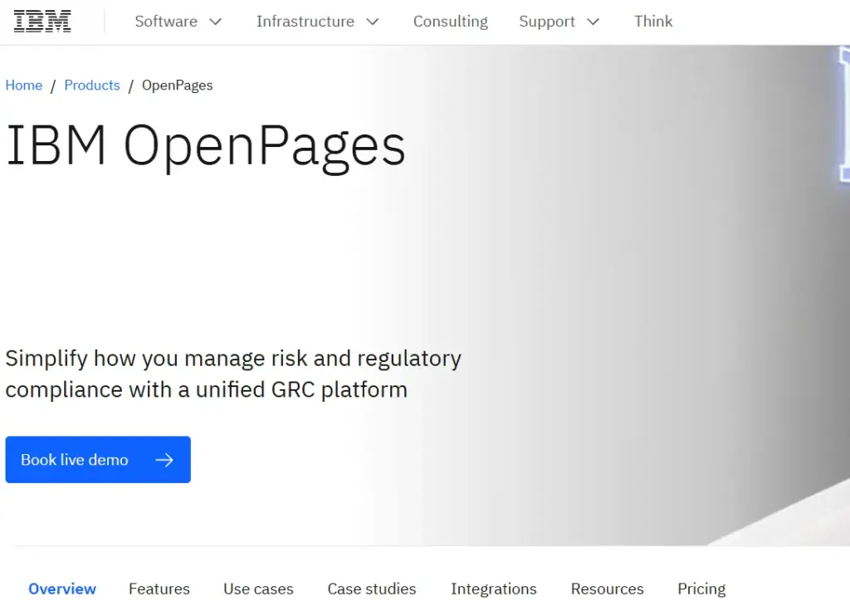Click the IBM logo
Screen dimensions: 850x616
42,21
